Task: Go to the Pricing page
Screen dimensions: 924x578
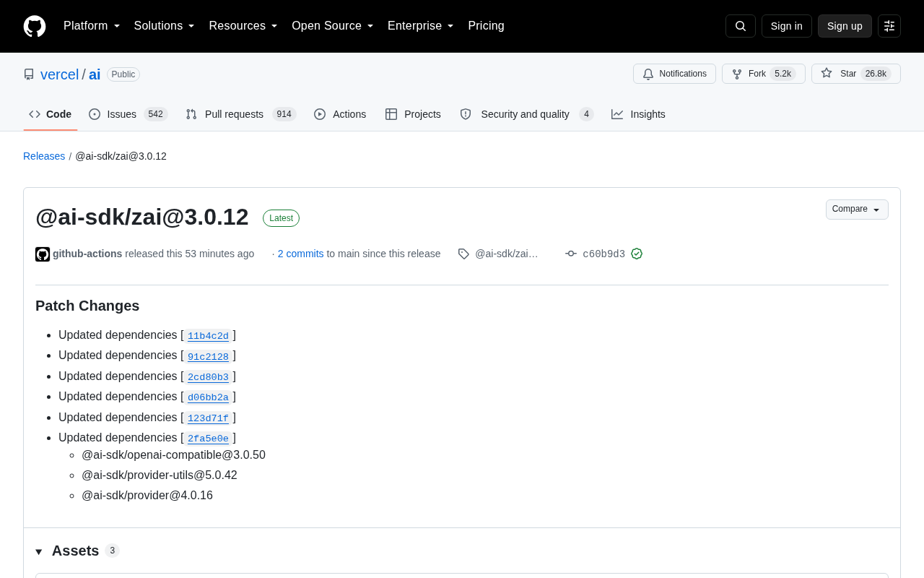Action: [x=486, y=26]
